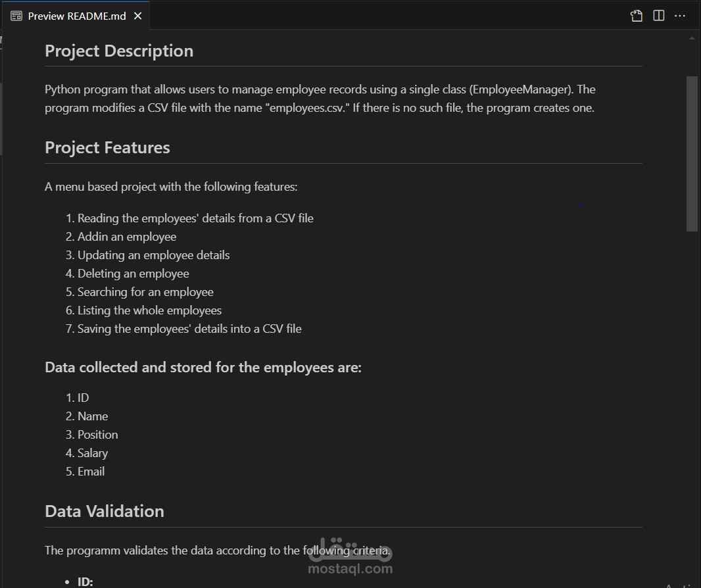Click the preview icon on README tab

pyautogui.click(x=16, y=16)
